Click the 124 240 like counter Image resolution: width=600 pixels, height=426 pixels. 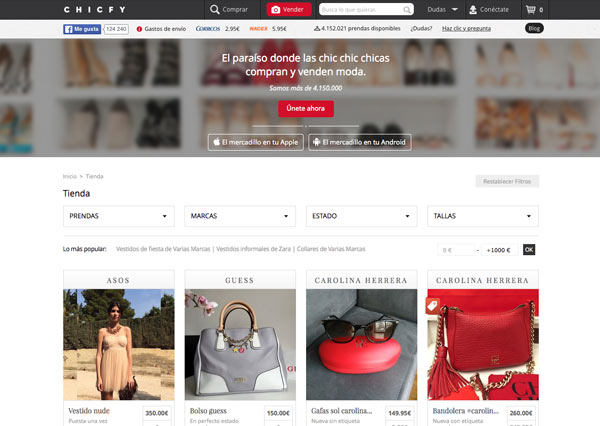click(x=116, y=29)
